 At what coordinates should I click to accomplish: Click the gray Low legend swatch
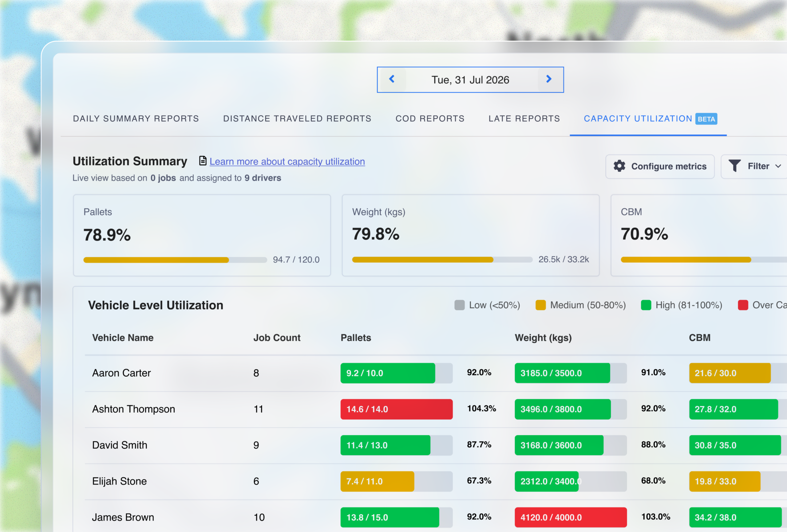[459, 305]
